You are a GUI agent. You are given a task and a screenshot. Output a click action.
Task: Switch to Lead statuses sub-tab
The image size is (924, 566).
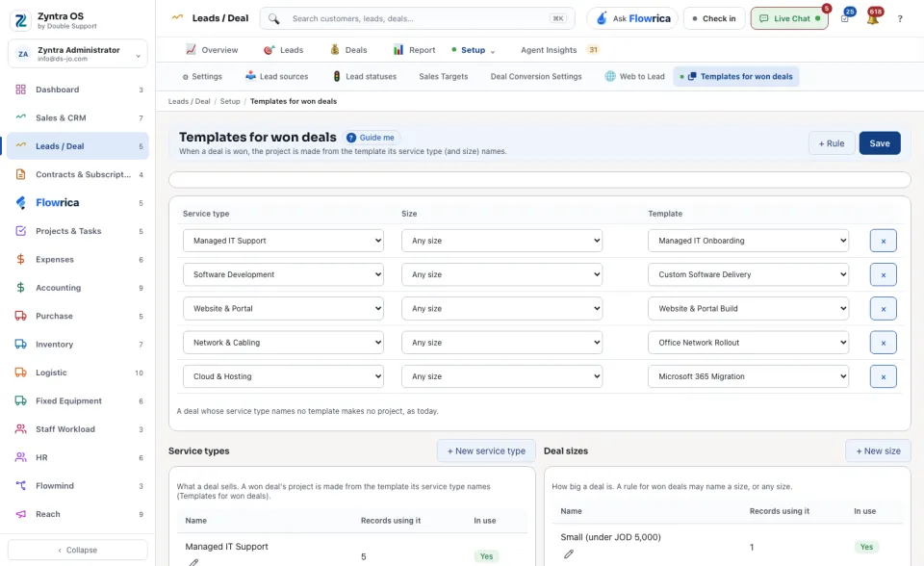click(x=365, y=77)
